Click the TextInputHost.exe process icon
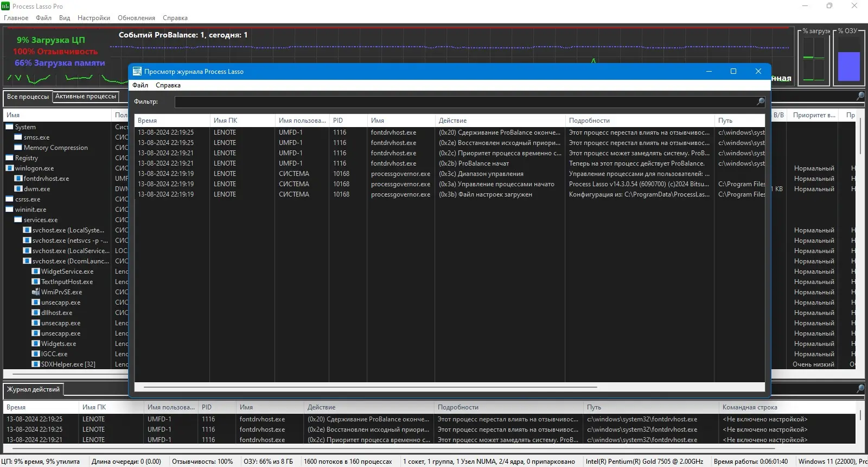Screen dimensions: 868x467 [36, 282]
